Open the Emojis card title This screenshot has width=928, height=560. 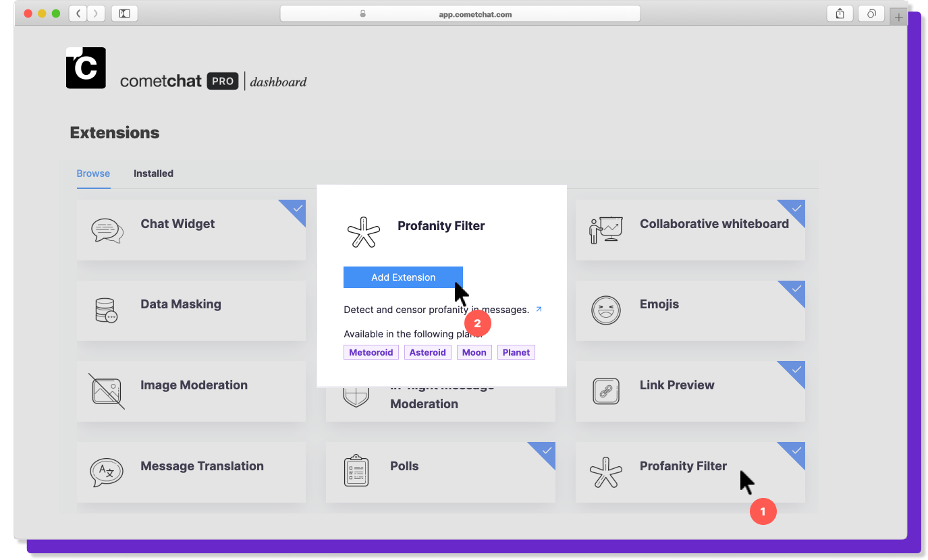click(x=659, y=304)
